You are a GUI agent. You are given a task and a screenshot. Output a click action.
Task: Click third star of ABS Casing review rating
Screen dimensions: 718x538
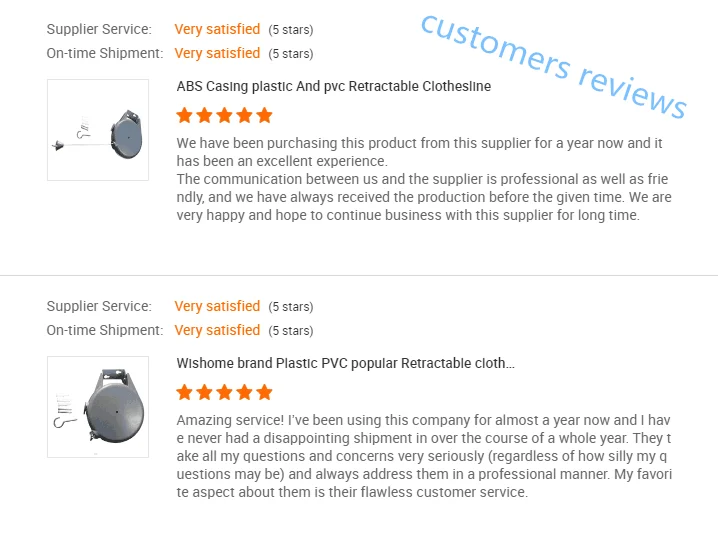tap(224, 115)
